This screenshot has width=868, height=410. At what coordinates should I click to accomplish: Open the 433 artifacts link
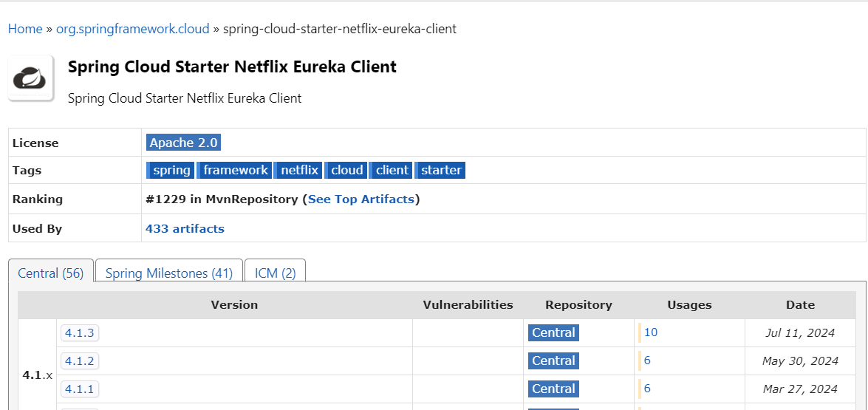coord(185,228)
